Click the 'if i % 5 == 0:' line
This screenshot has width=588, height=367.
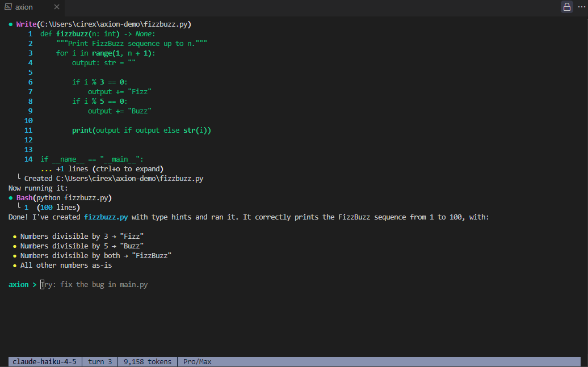100,102
